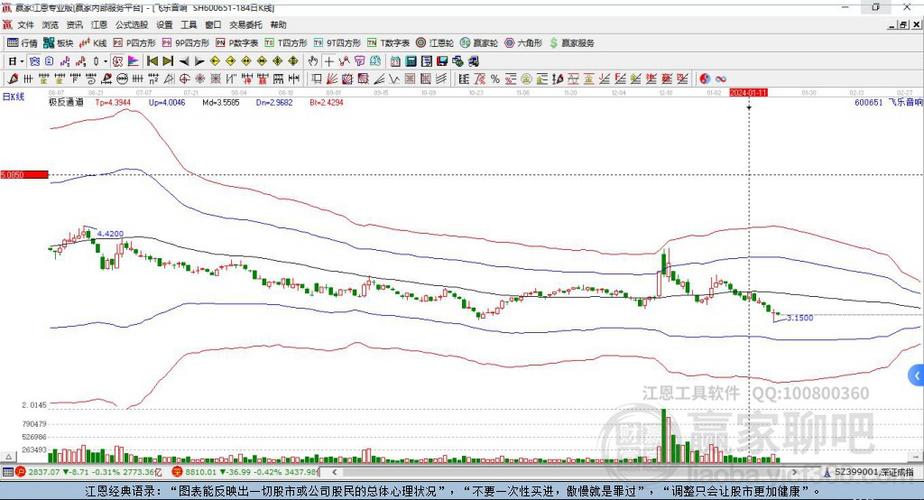Select the vertical parallel lines tool

point(28,78)
